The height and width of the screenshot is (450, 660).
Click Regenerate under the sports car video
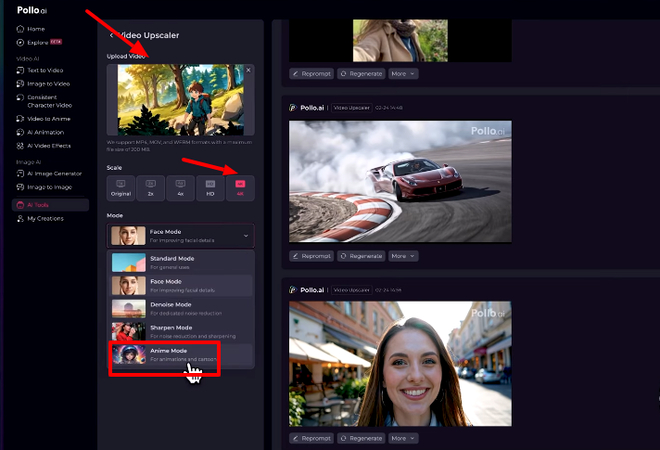click(x=360, y=256)
